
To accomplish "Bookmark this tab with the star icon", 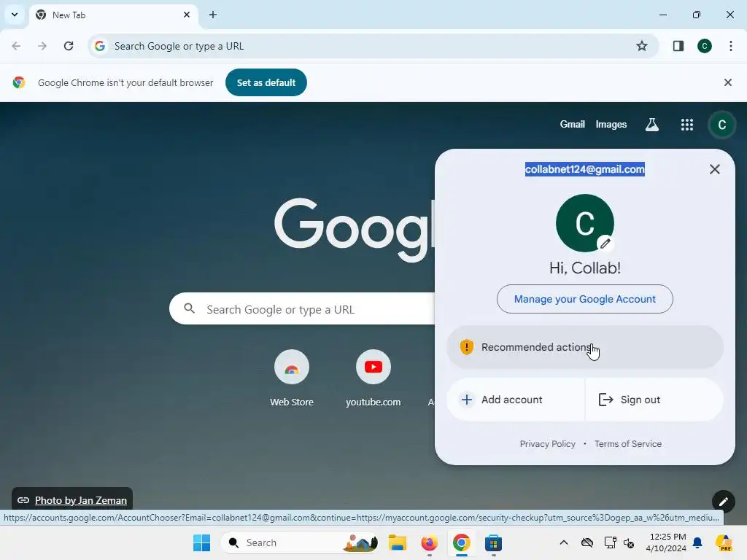I will (x=642, y=46).
